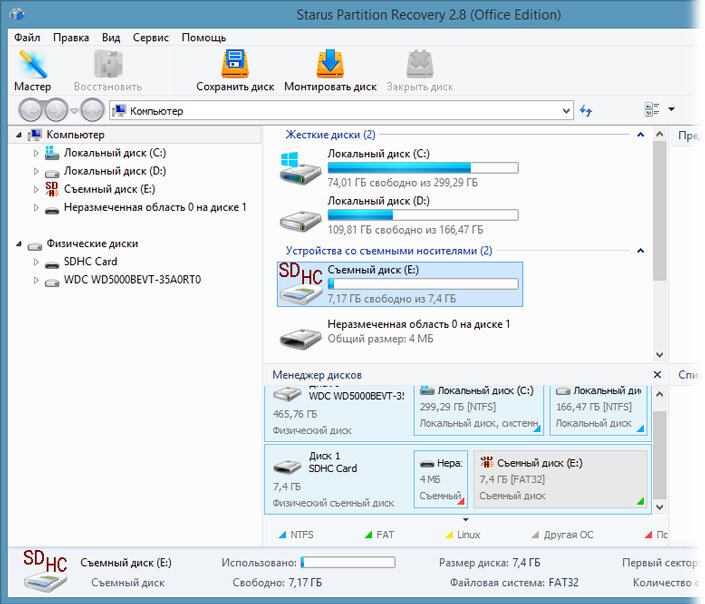This screenshot has height=604, width=705.
Task: Click Неразмеченная область drive icon in list
Action: (x=300, y=338)
